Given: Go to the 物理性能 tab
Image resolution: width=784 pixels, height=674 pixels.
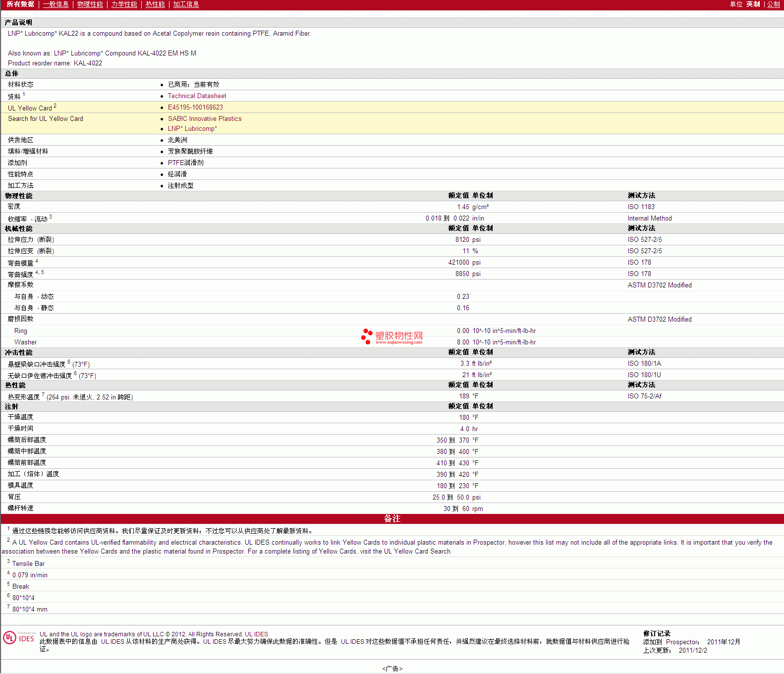Looking at the screenshot, I should pyautogui.click(x=90, y=4).
